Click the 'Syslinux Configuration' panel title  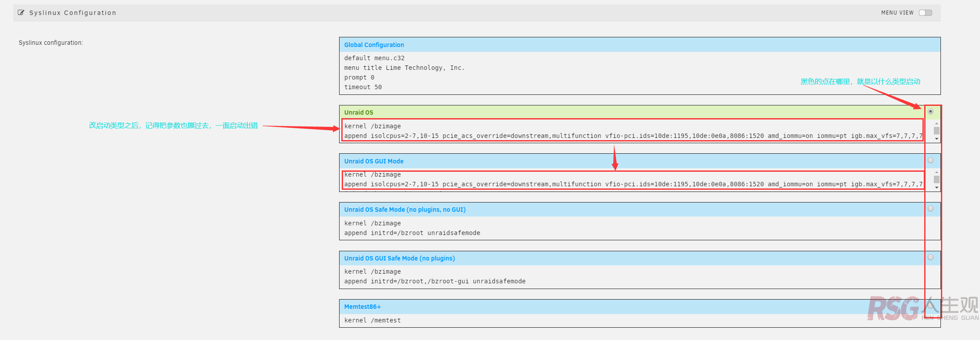73,13
